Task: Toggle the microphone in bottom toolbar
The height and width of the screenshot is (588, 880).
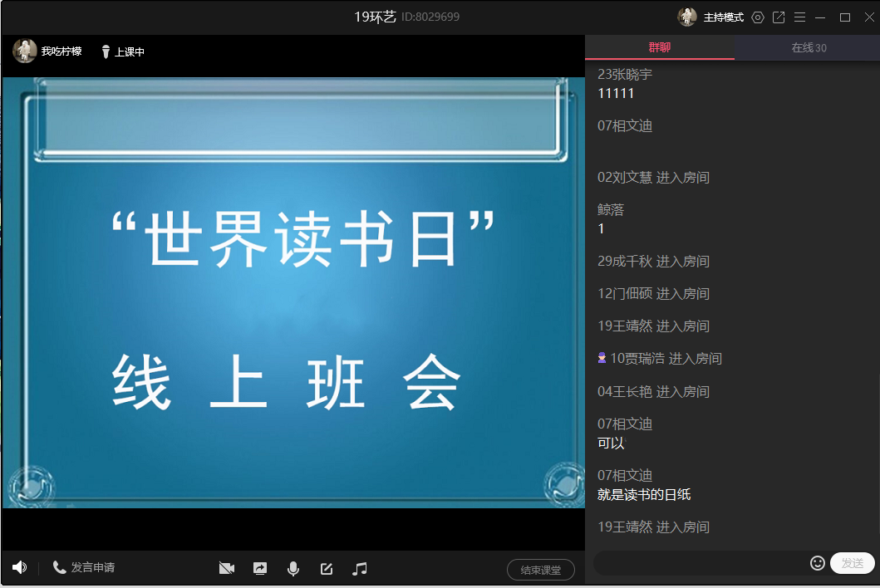Action: [x=293, y=569]
